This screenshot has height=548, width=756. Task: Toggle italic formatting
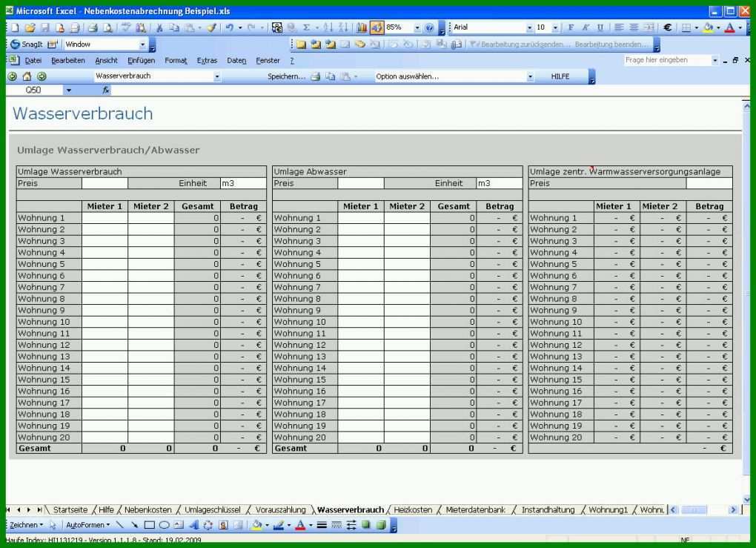pos(586,27)
